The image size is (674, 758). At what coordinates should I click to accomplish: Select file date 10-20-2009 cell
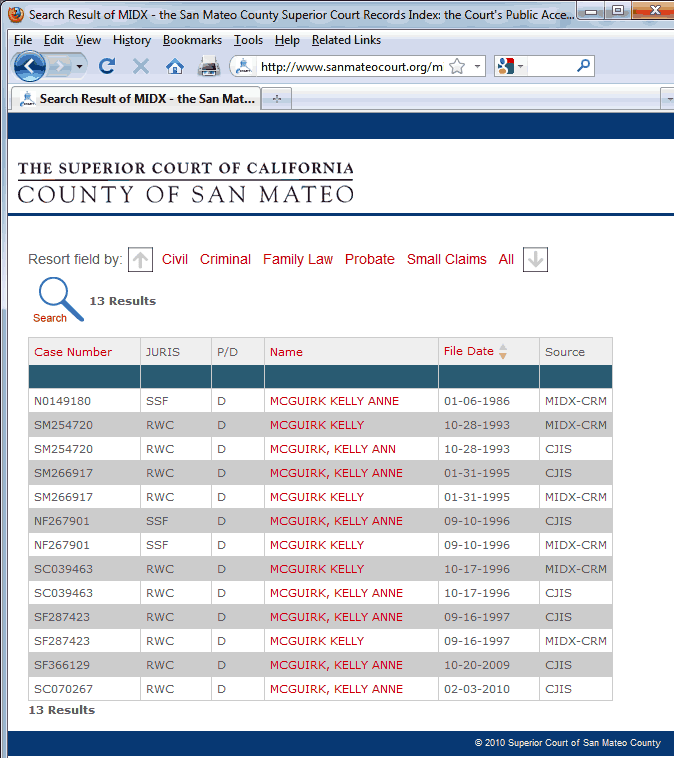click(489, 665)
